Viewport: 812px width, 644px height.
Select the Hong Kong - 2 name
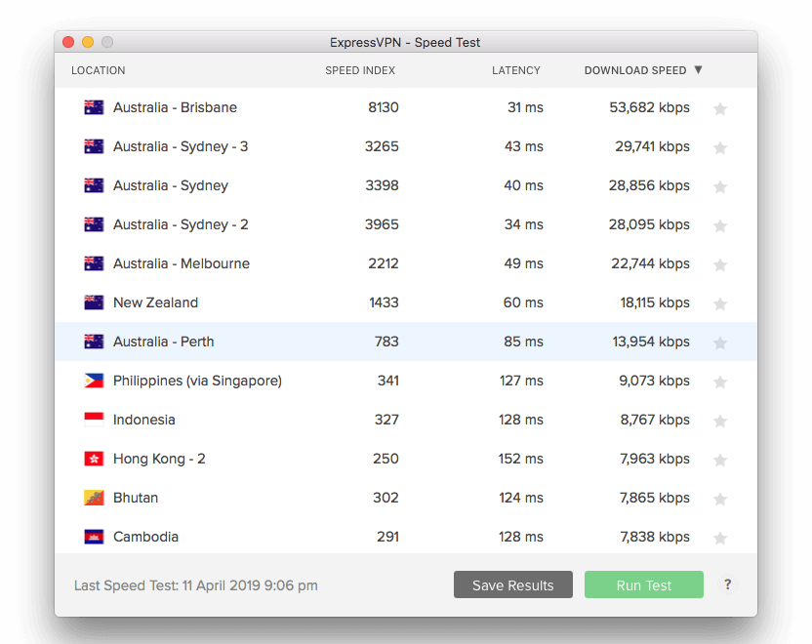(159, 459)
